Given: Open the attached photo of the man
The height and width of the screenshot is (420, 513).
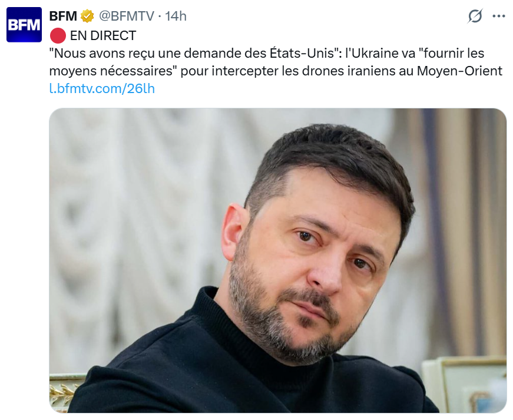Looking at the screenshot, I should 278,260.
